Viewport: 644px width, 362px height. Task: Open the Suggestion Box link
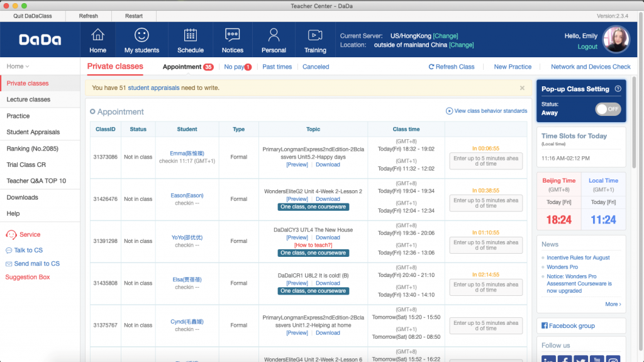[x=28, y=277]
